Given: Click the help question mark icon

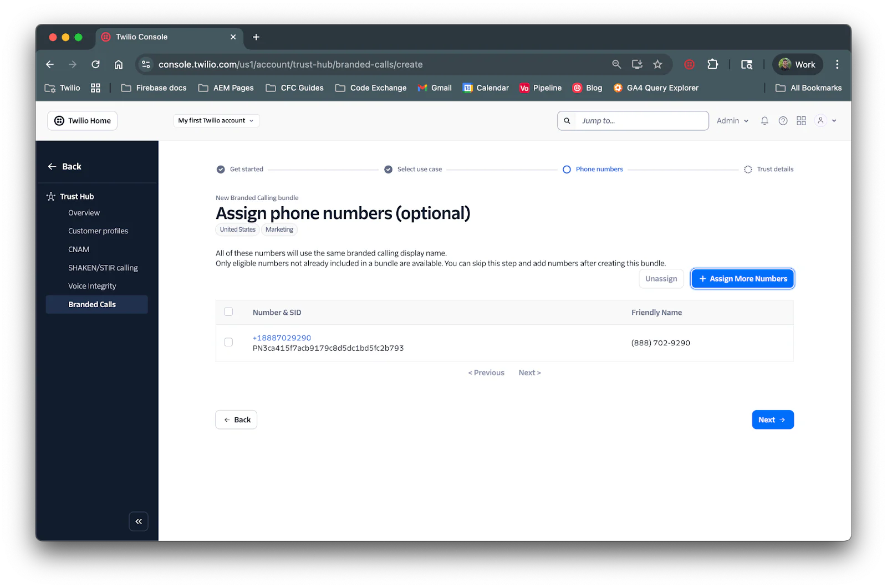Looking at the screenshot, I should pos(783,120).
